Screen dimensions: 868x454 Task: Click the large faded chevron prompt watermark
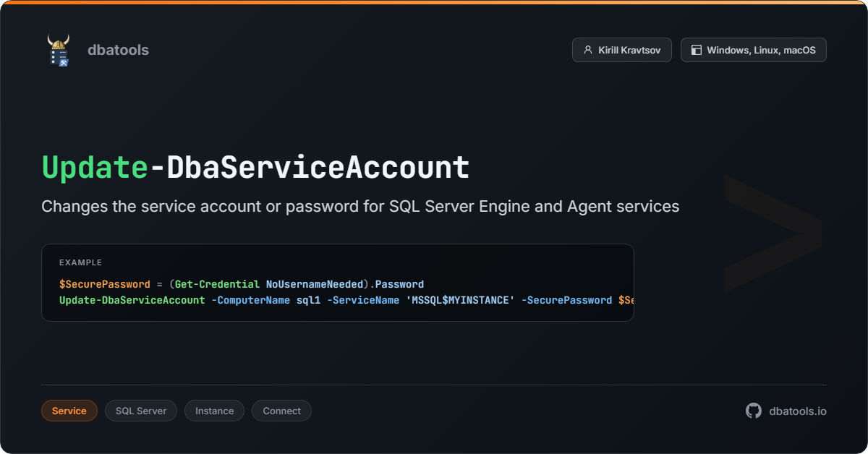coord(773,233)
